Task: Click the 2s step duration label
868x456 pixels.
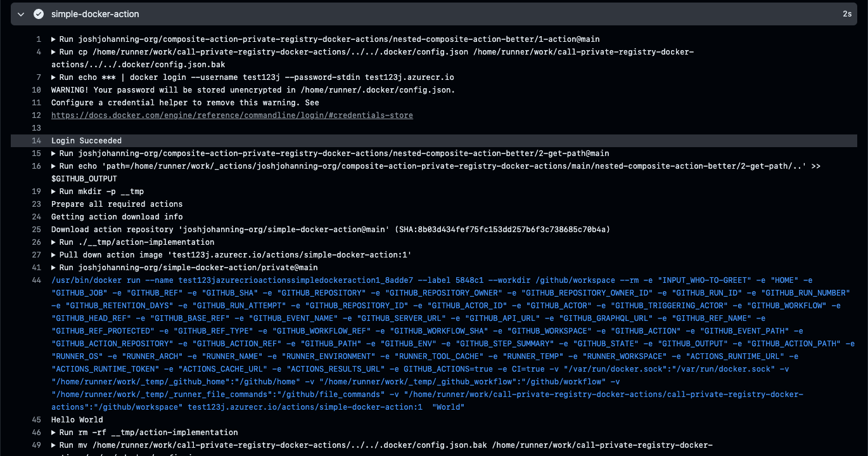Action: click(x=848, y=13)
